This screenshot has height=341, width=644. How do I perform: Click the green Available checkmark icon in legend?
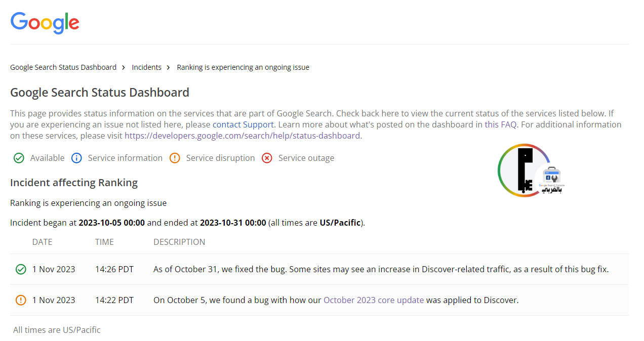19,158
